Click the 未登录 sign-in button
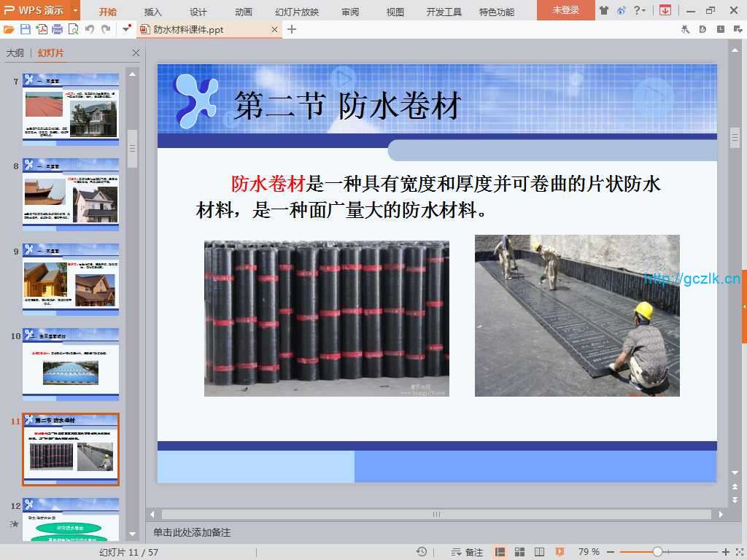 click(565, 10)
